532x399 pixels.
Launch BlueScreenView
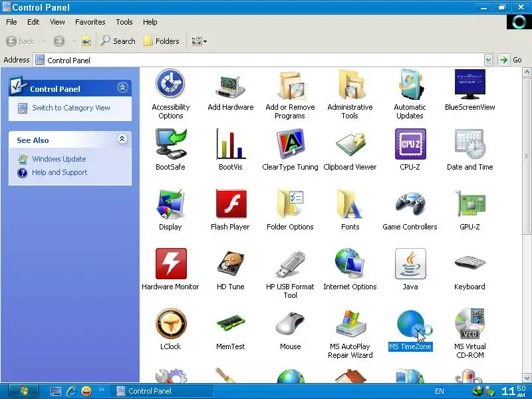(470, 90)
